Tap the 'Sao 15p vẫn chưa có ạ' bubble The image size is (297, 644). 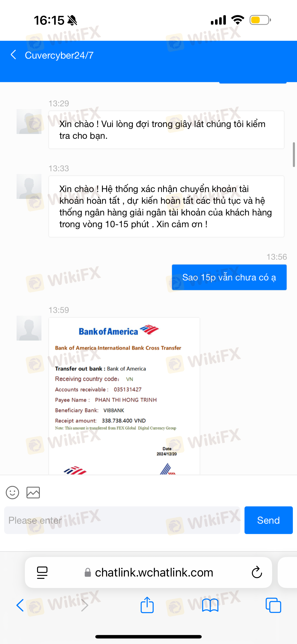[x=229, y=277]
